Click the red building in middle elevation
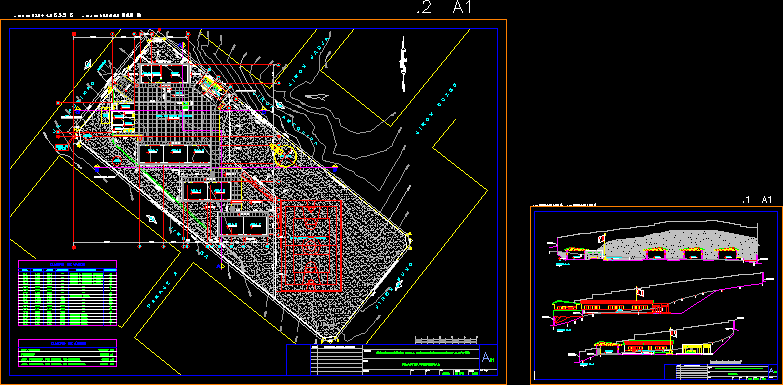 click(x=617, y=307)
